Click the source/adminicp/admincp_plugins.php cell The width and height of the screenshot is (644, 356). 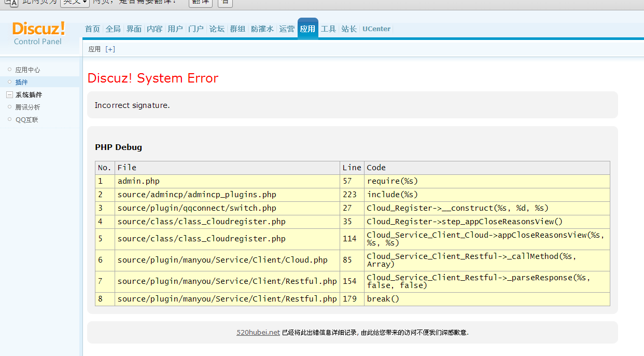(227, 195)
